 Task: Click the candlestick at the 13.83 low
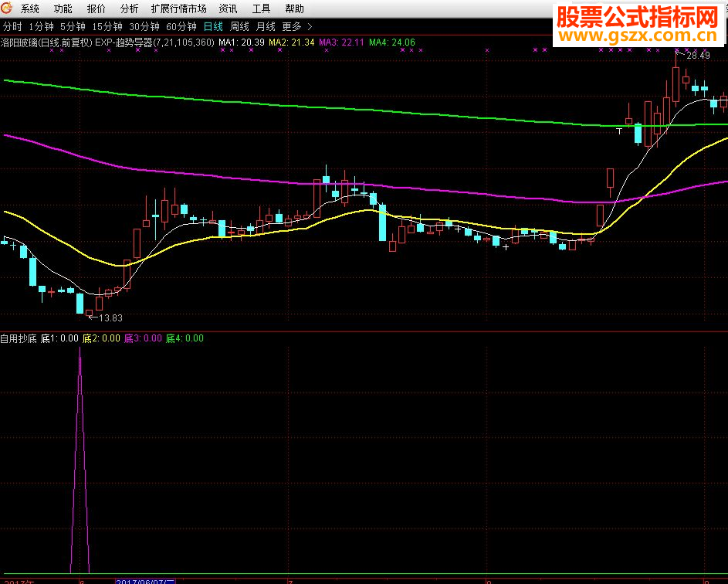[x=89, y=314]
